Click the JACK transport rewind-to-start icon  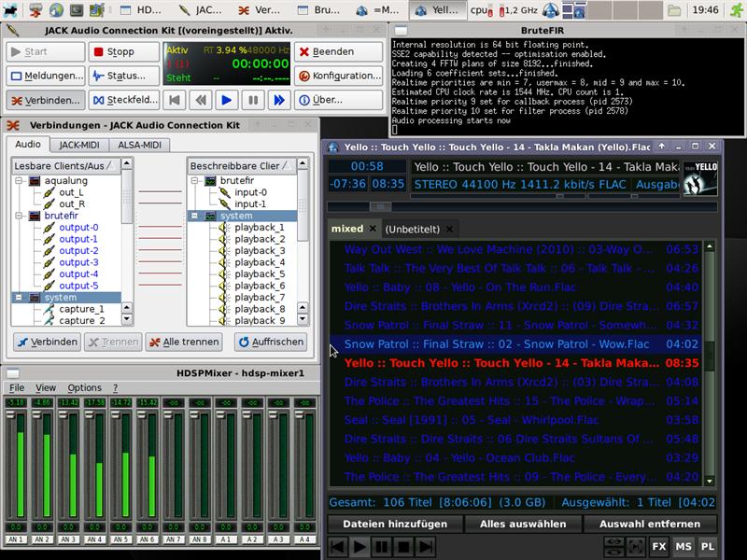click(175, 99)
